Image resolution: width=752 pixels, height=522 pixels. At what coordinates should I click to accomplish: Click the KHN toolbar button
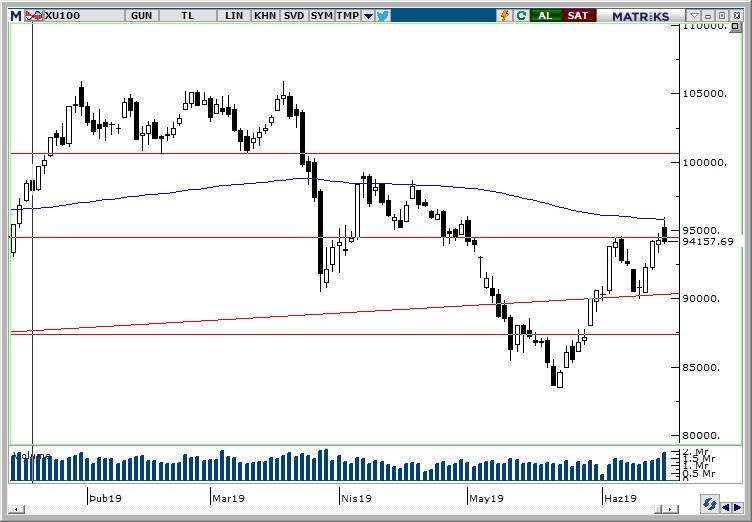(x=265, y=16)
